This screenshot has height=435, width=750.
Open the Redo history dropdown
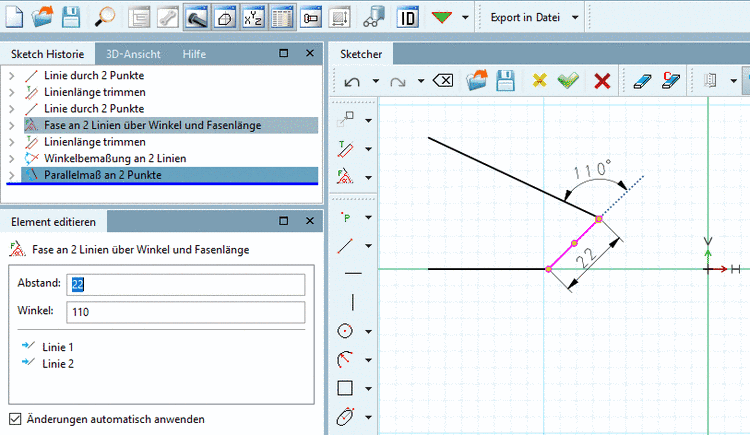[421, 81]
